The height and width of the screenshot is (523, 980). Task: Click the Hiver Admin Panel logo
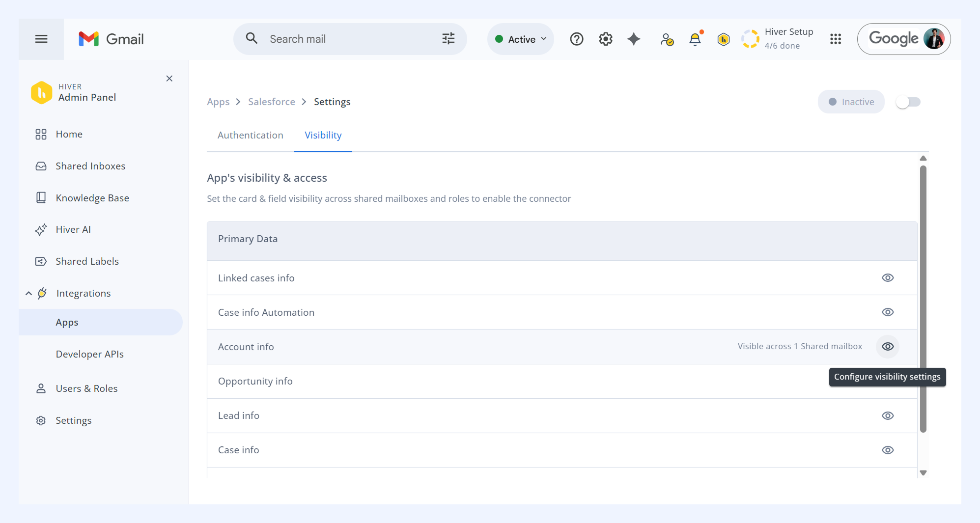point(42,92)
